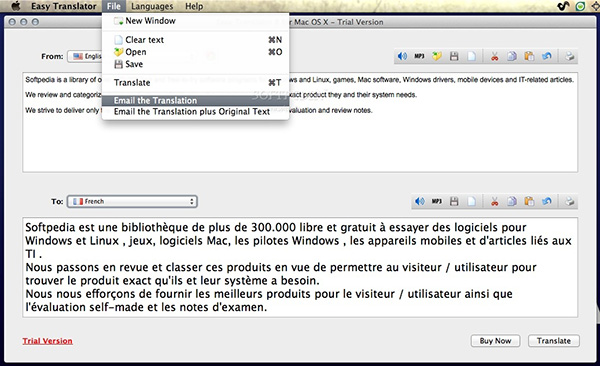Click the open folder icon in the source toolbar
This screenshot has height=366, width=600.
[437, 56]
